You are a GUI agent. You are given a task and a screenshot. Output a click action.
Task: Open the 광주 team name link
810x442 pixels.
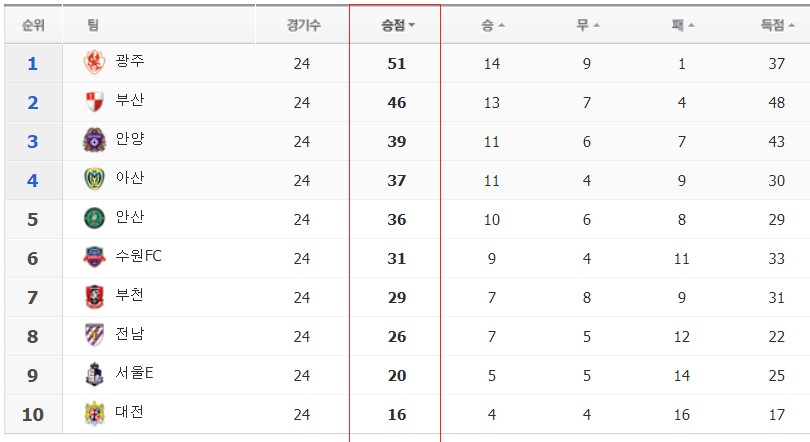(x=130, y=61)
